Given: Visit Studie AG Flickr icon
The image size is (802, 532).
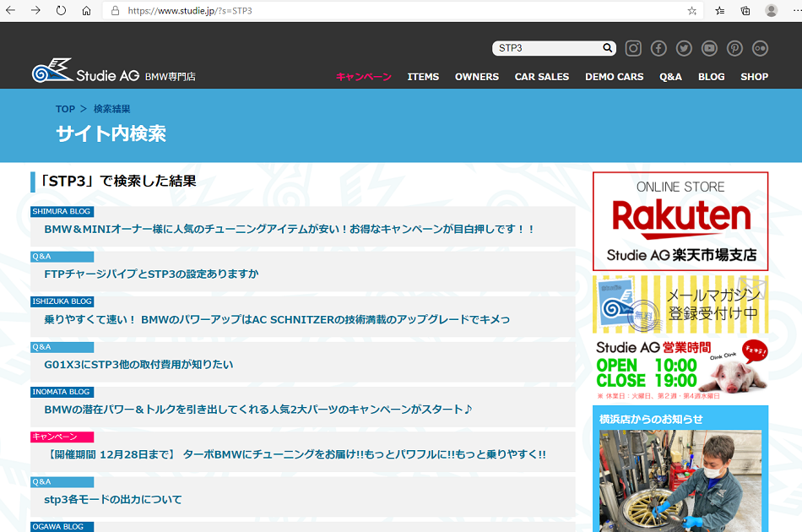Looking at the screenshot, I should tap(760, 48).
